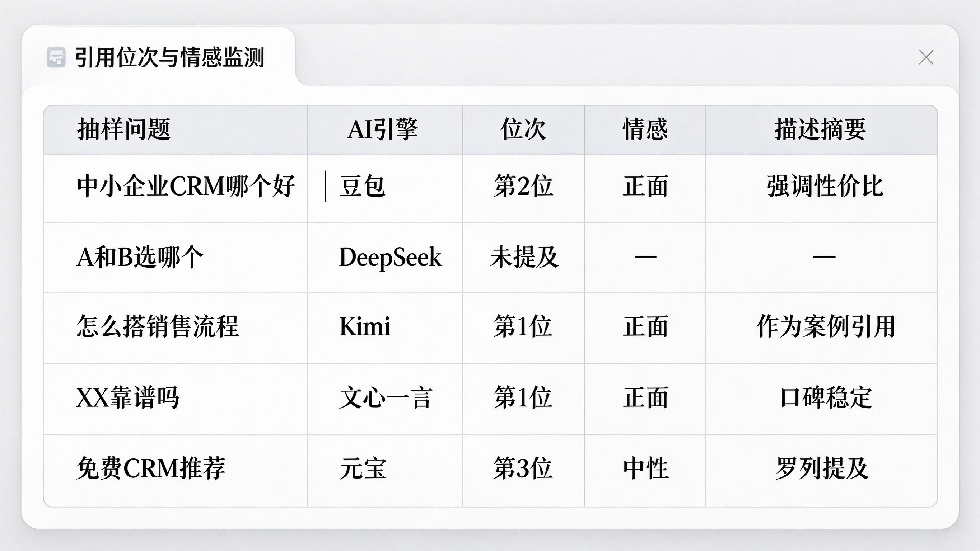The height and width of the screenshot is (551, 980).
Task: Select the A和B选哪个 question cell
Action: click(x=176, y=258)
